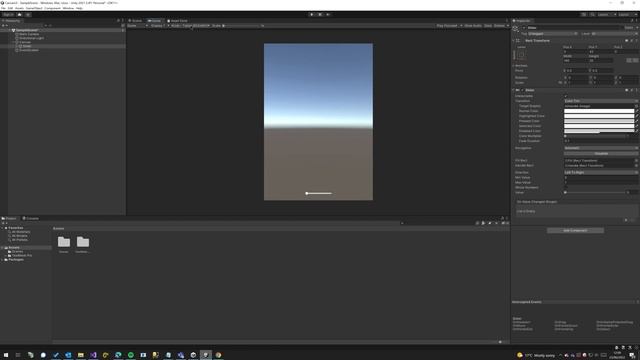Switch to the Asset Store tab
Image resolution: width=640 pixels, height=360 pixels.
(178, 21)
